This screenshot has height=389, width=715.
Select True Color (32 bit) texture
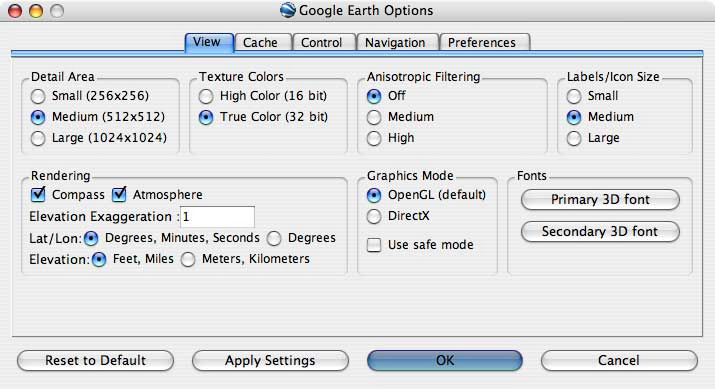(x=206, y=117)
